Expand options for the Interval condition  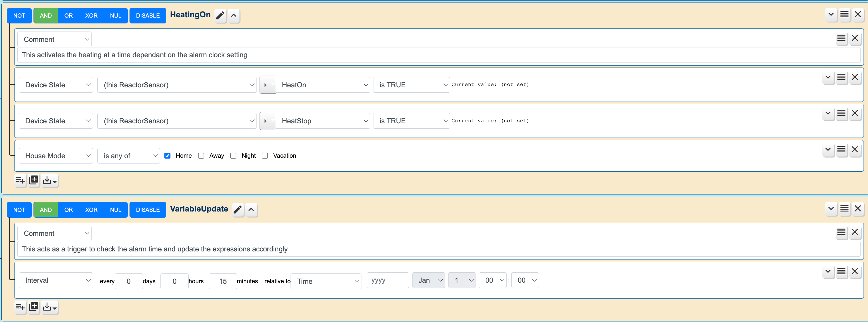[828, 271]
